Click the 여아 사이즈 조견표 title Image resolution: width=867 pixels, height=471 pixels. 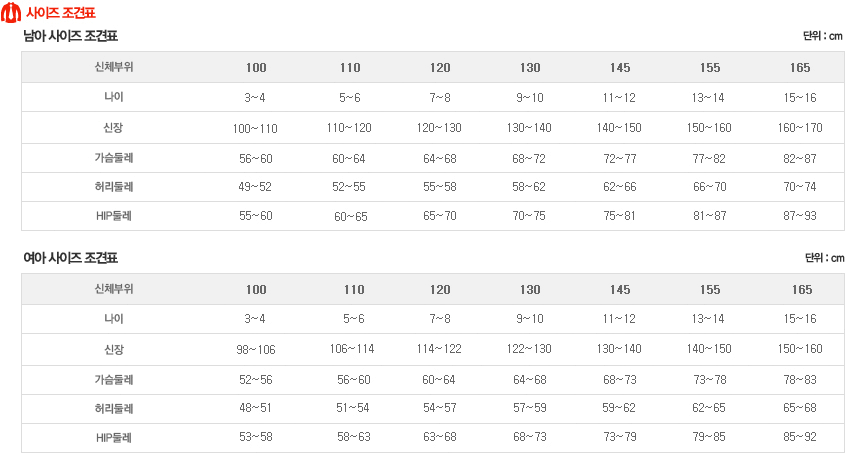pos(70,258)
